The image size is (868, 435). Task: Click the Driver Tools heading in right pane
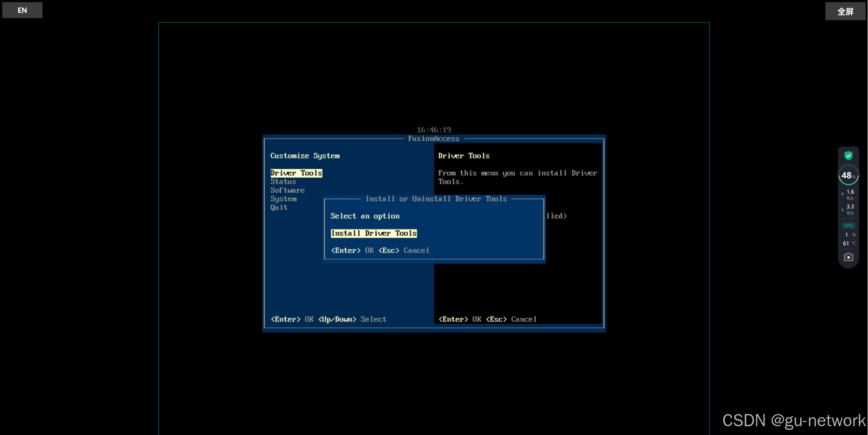[x=463, y=156]
